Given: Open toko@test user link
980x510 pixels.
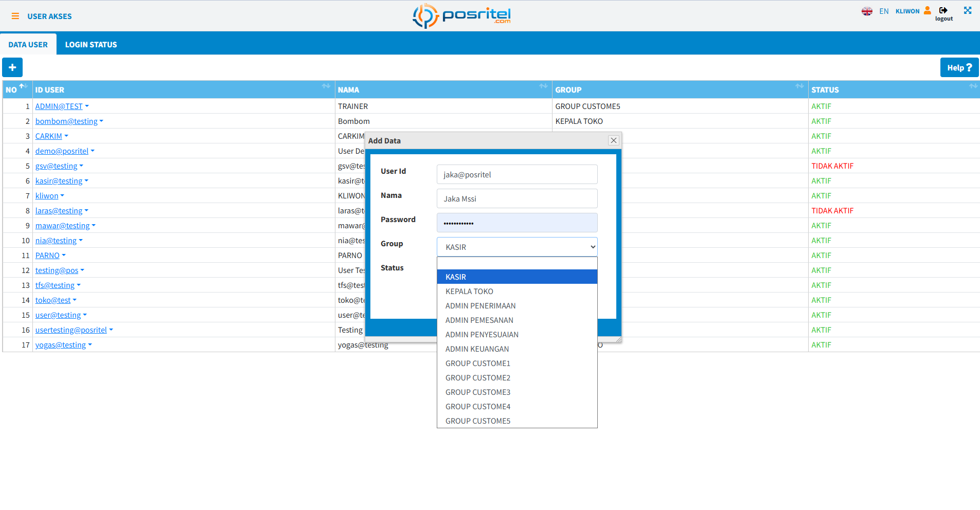Looking at the screenshot, I should point(53,300).
